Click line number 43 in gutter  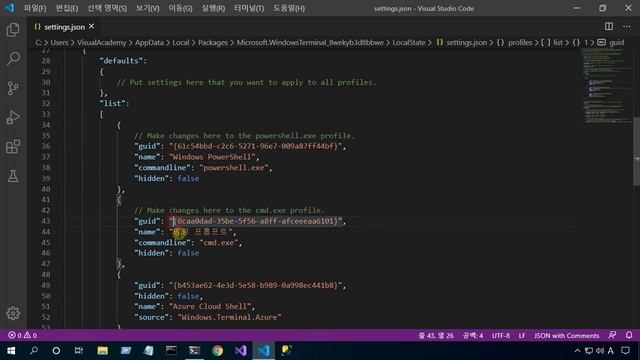point(46,221)
